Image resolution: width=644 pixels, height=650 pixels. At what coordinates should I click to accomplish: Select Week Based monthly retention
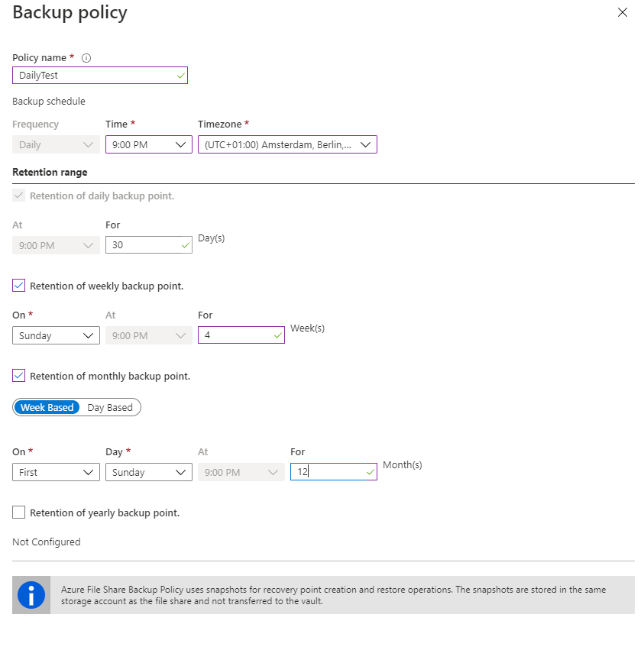[x=47, y=408]
